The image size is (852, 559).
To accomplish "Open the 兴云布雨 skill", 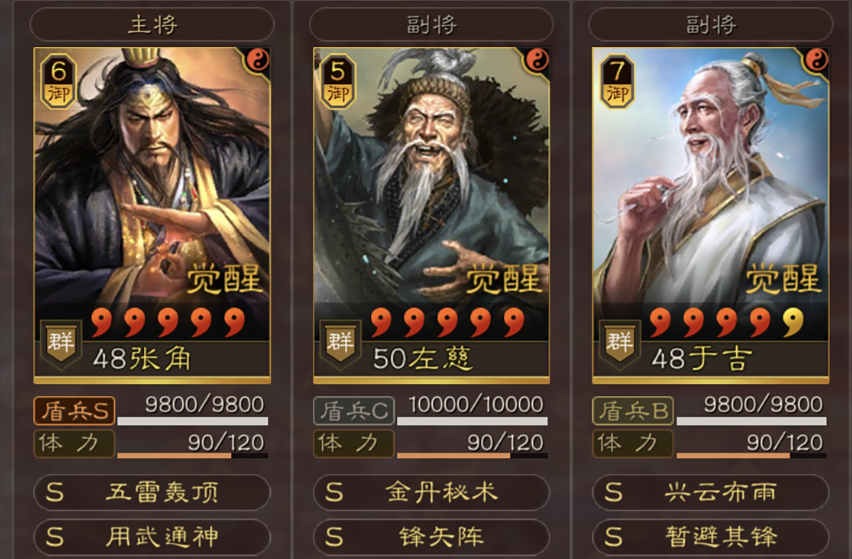I will point(711,492).
